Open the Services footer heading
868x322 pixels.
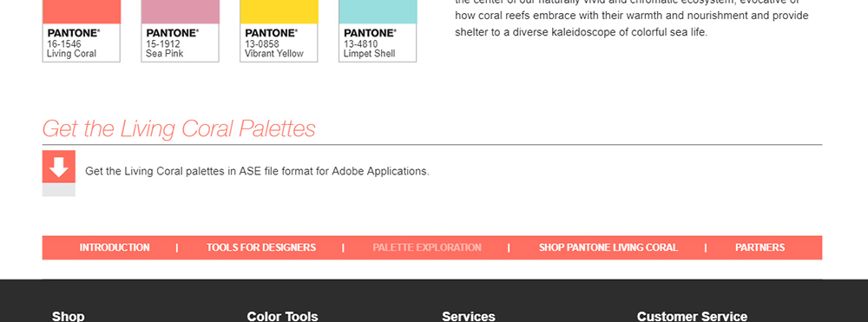(469, 317)
